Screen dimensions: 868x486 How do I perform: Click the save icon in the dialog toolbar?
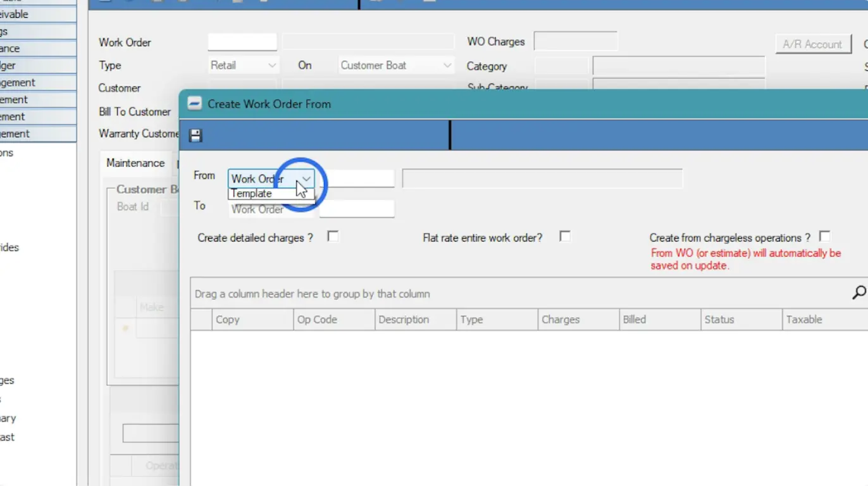(x=195, y=135)
